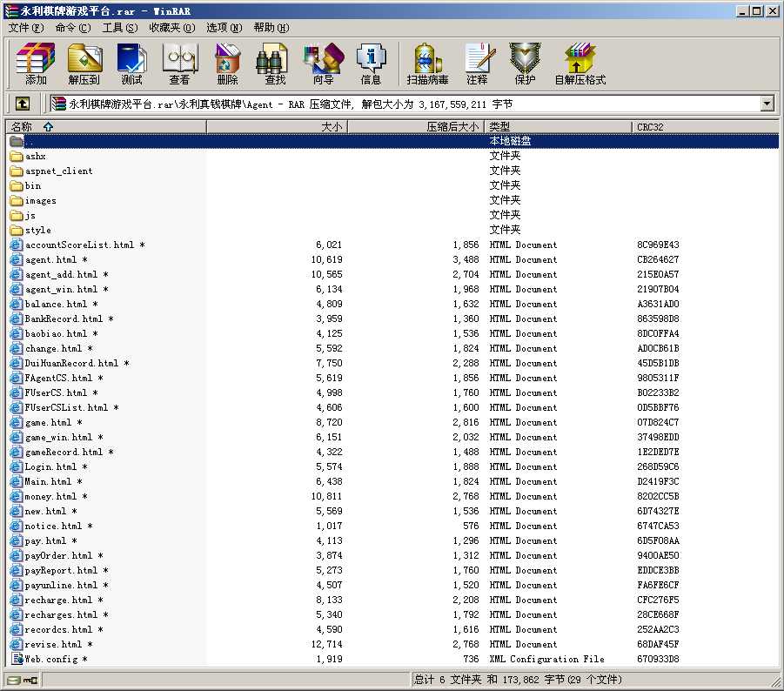Select the ashx folder icon
The image size is (784, 691).
click(17, 156)
